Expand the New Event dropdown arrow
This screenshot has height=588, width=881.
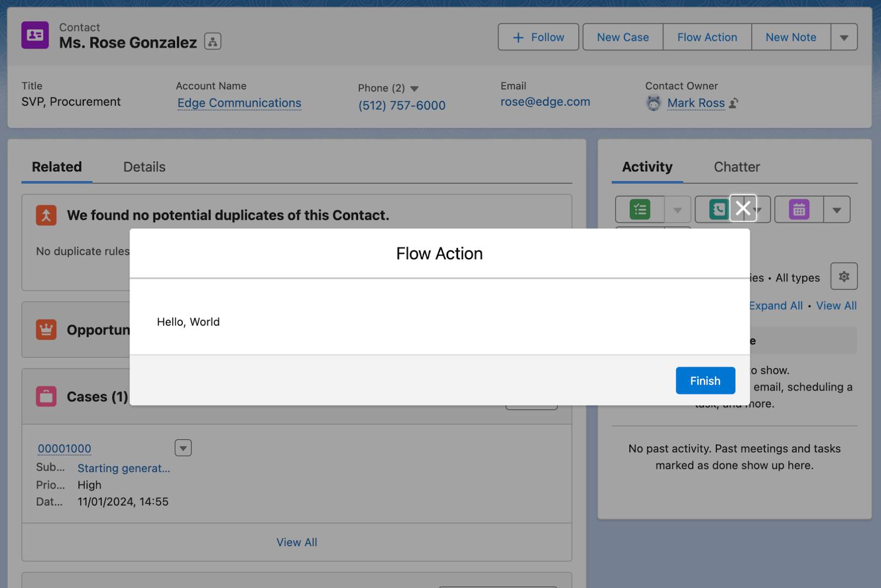click(x=837, y=210)
